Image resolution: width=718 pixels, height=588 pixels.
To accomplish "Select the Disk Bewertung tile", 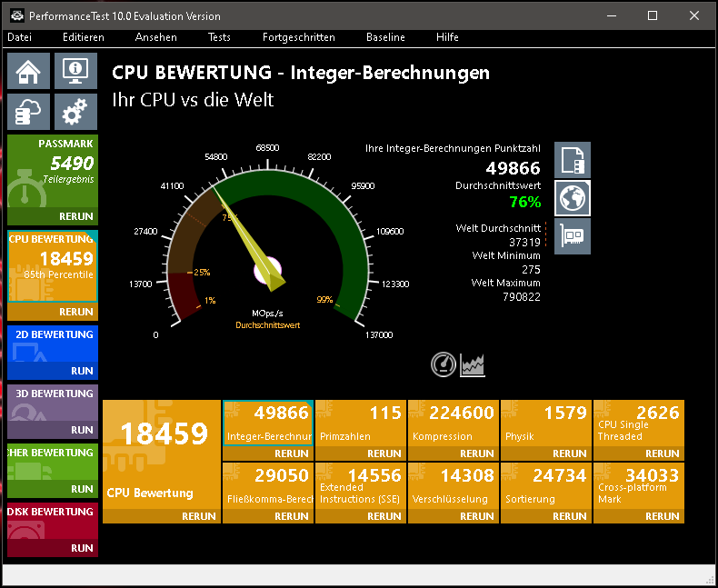I will click(53, 521).
